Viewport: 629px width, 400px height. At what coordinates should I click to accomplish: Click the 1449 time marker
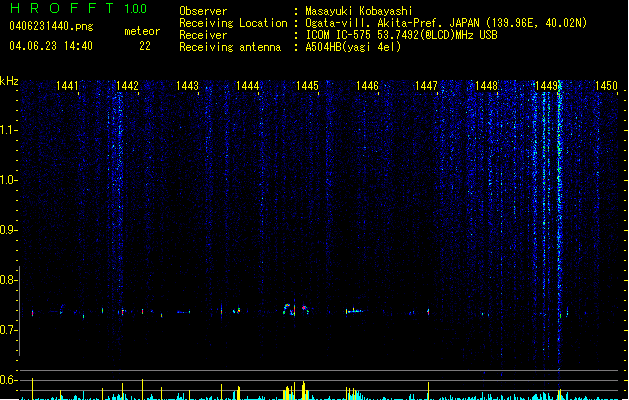coord(546,86)
